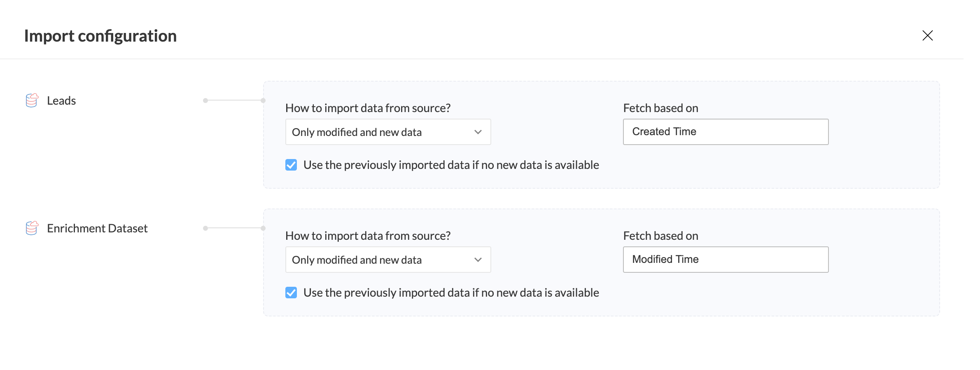Click the Leads dataset icon
Image resolution: width=980 pixels, height=370 pixels.
[32, 100]
